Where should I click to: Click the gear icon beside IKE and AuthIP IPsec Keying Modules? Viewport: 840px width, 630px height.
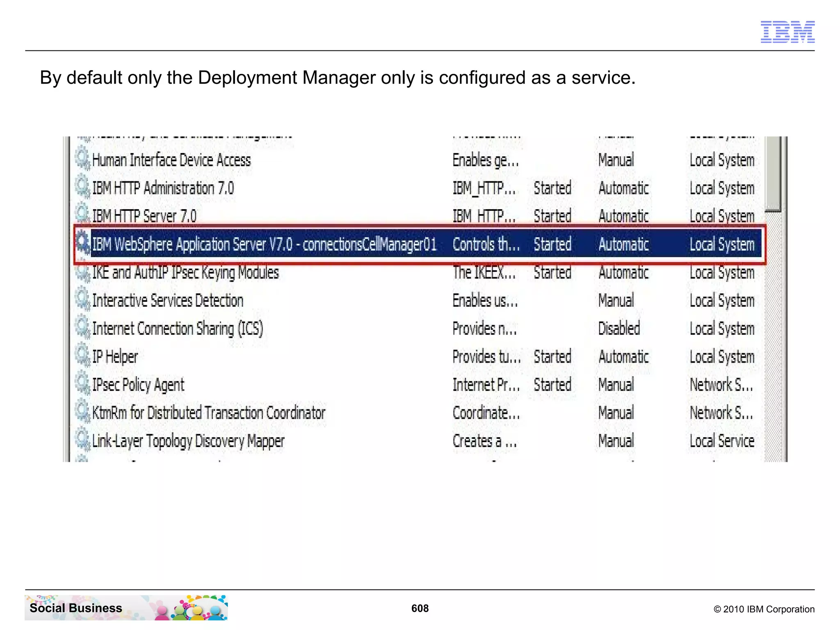[82, 272]
